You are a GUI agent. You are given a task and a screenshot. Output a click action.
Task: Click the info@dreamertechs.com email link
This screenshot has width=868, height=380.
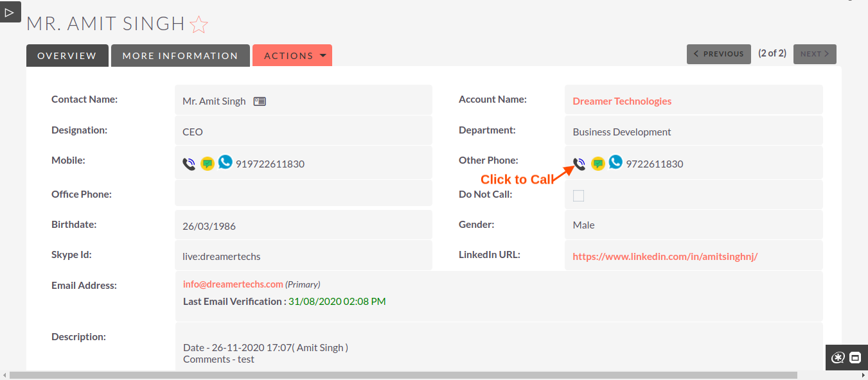(233, 284)
